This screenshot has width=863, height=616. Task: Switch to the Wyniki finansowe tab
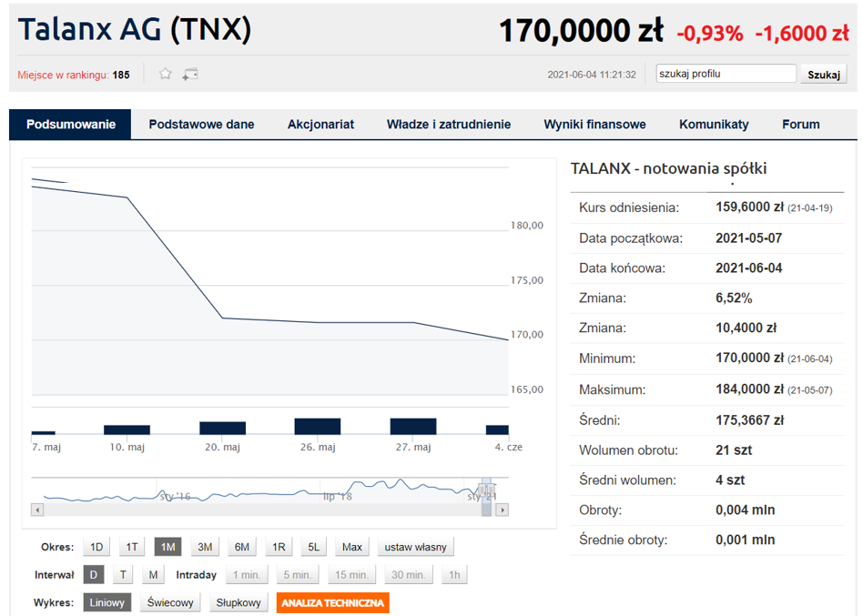pyautogui.click(x=594, y=125)
